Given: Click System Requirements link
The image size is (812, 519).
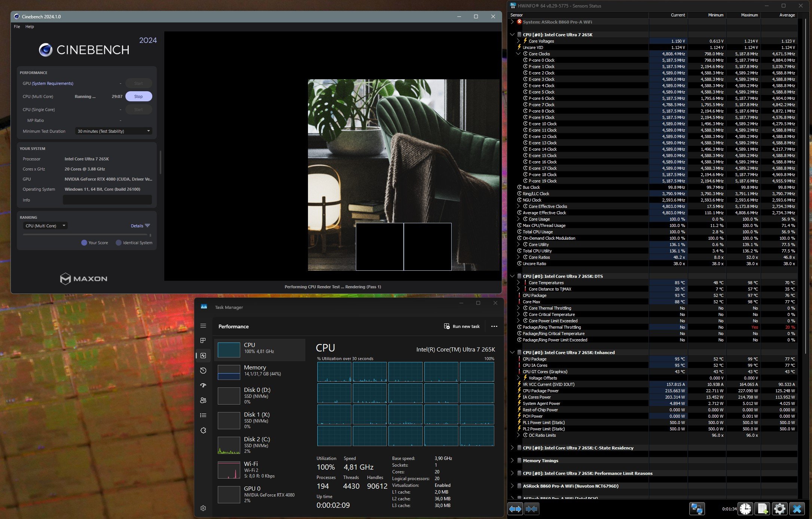Looking at the screenshot, I should click(x=52, y=83).
